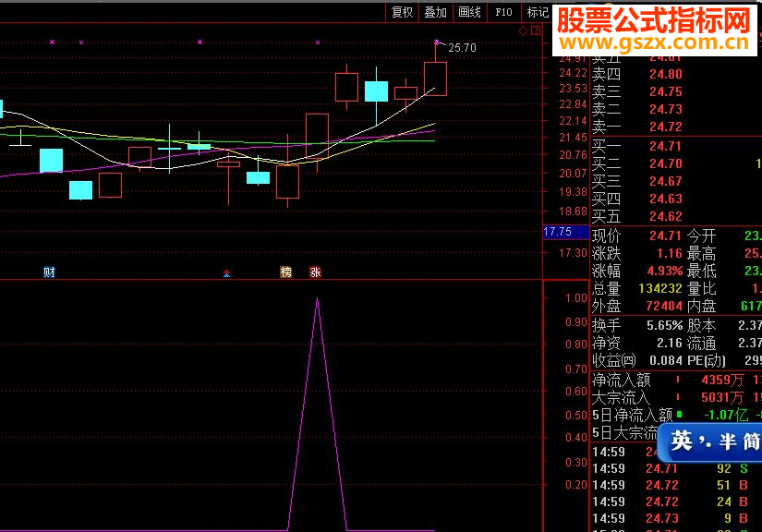Select the 14:59 trade of 24 lots (B)
This screenshot has width=762, height=532.
[676, 502]
